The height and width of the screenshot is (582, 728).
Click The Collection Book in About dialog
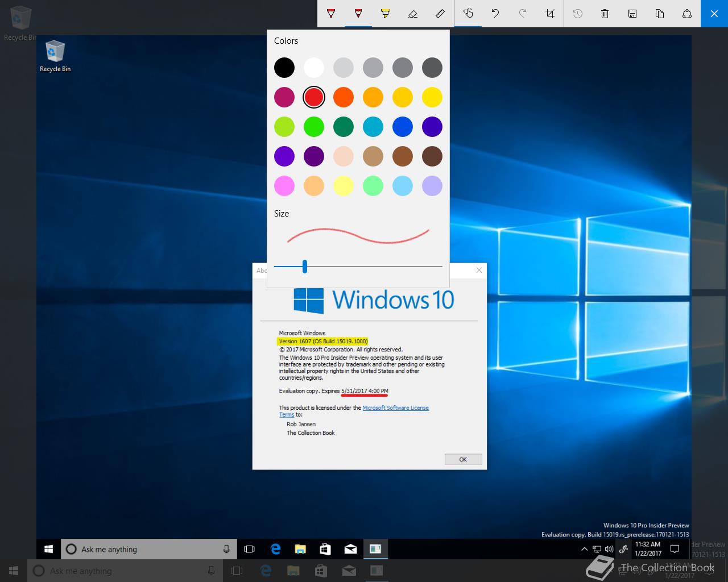(x=311, y=433)
